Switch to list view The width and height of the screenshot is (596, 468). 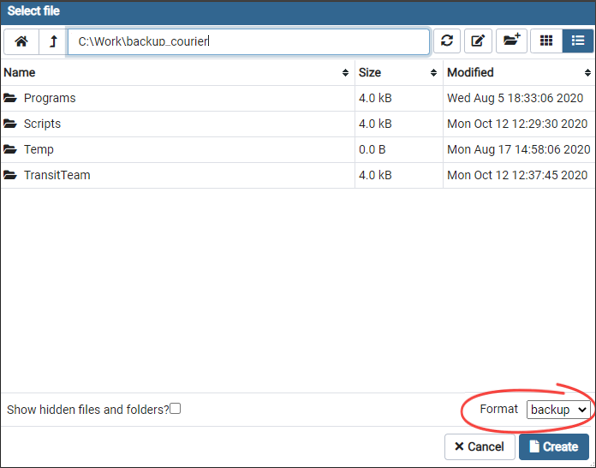(578, 41)
